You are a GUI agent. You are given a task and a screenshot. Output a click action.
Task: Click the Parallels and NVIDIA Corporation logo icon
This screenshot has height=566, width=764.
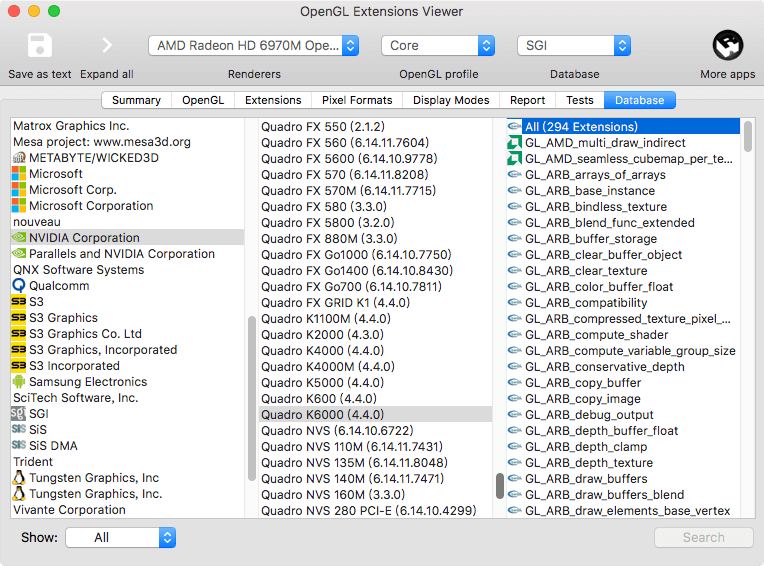(x=19, y=254)
